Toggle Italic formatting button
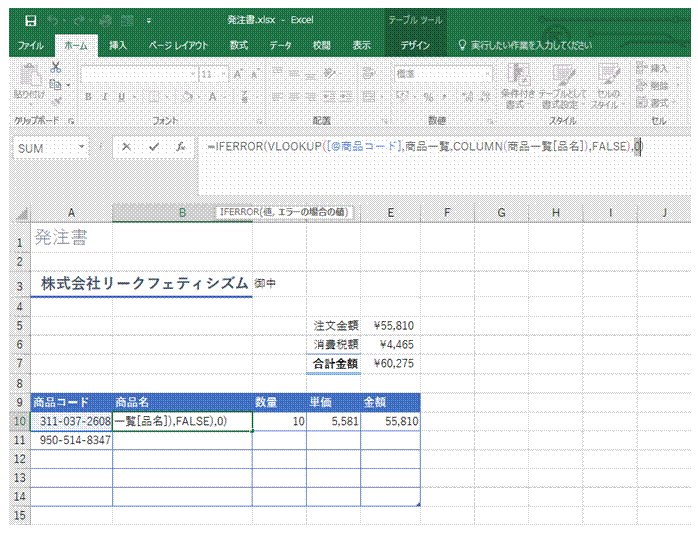Screen dimensions: 698x533 tap(103, 97)
